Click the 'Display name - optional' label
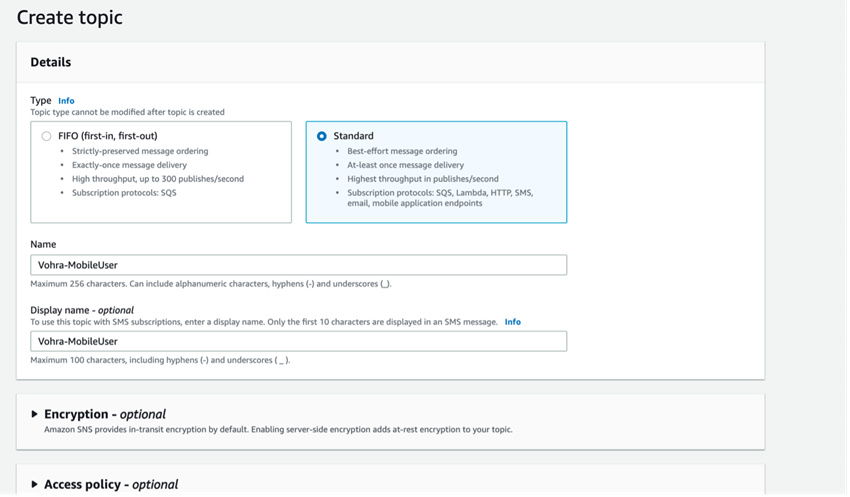Viewport: 850px width, 497px height. [x=82, y=310]
